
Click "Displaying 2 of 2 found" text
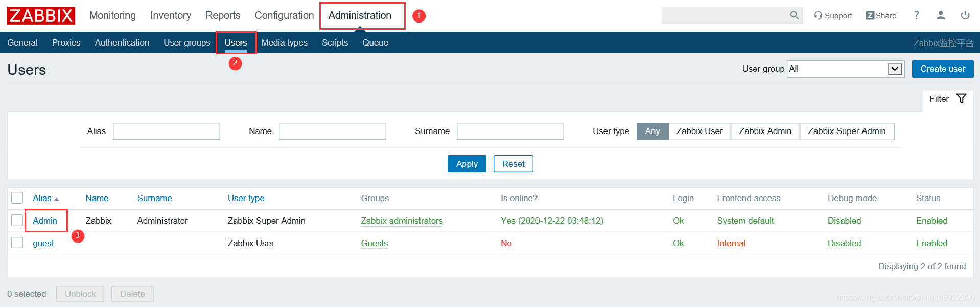point(922,266)
